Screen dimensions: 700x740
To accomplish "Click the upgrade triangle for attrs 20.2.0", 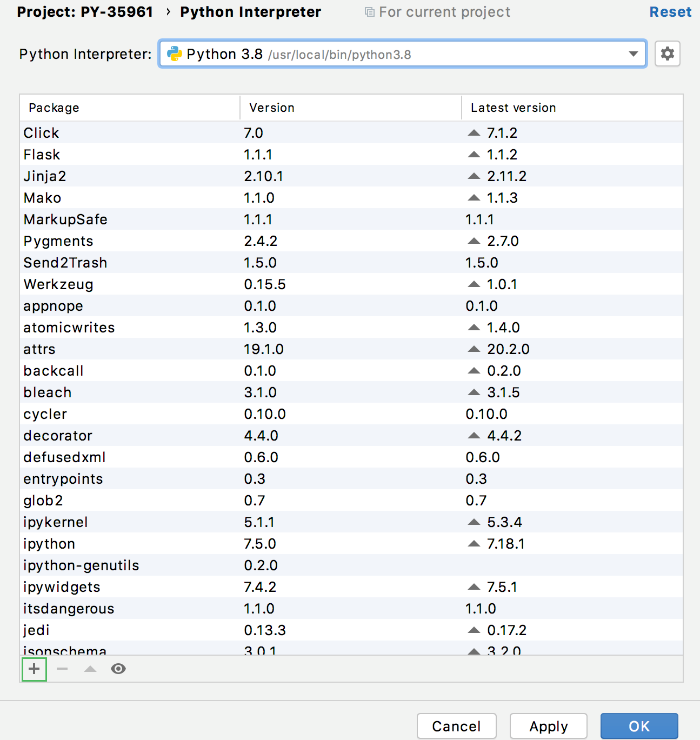I will tap(474, 349).
